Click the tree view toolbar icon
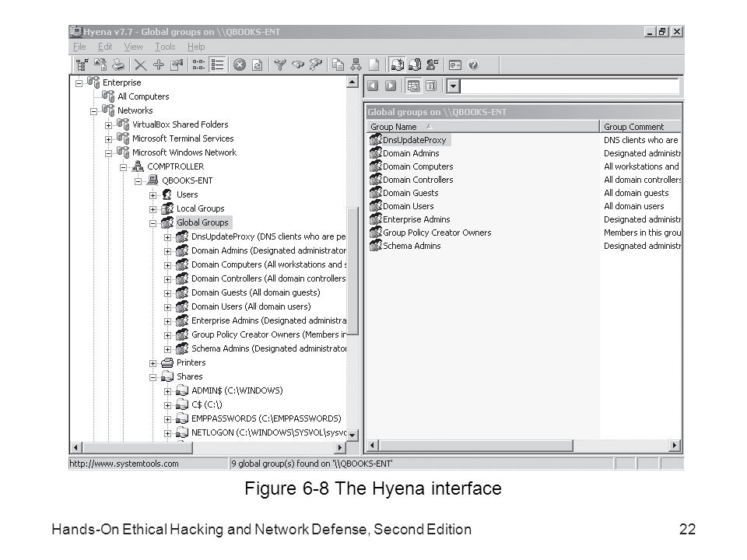Image resolution: width=747 pixels, height=560 pixels. click(82, 65)
